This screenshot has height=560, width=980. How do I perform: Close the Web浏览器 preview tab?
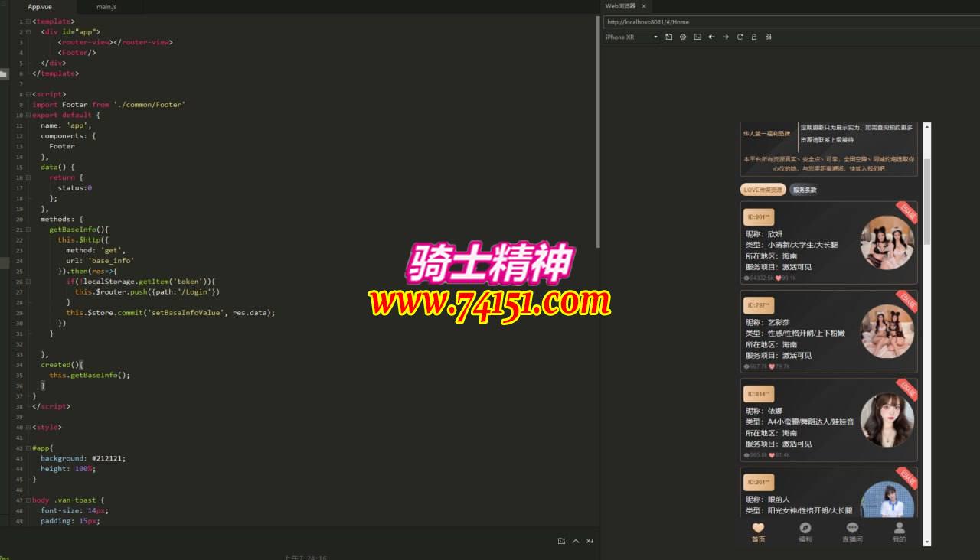pyautogui.click(x=644, y=6)
